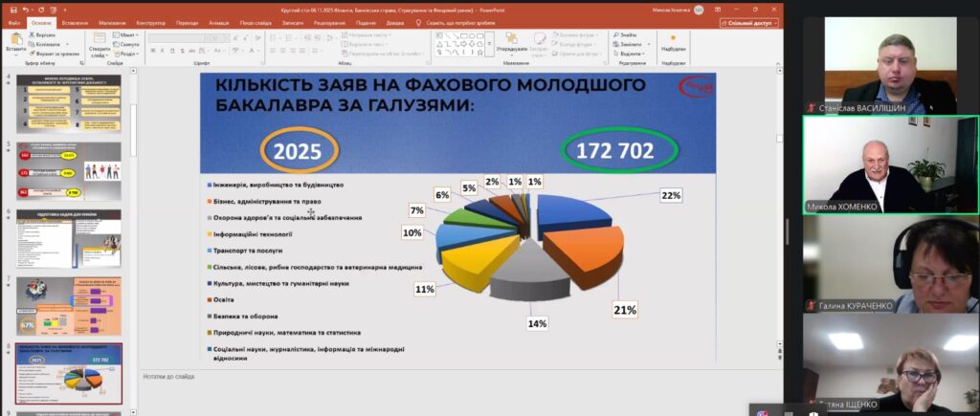Click the Спільний доступ (Share) button
Viewport: 980px width, 416px height.
click(x=749, y=23)
